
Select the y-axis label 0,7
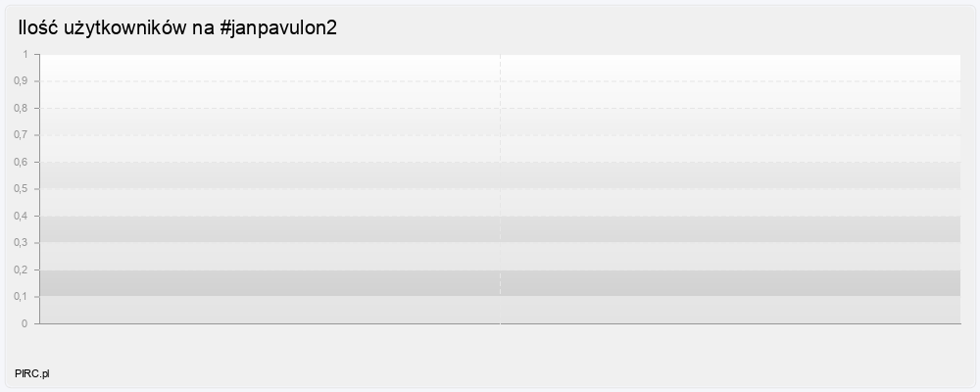click(x=22, y=135)
